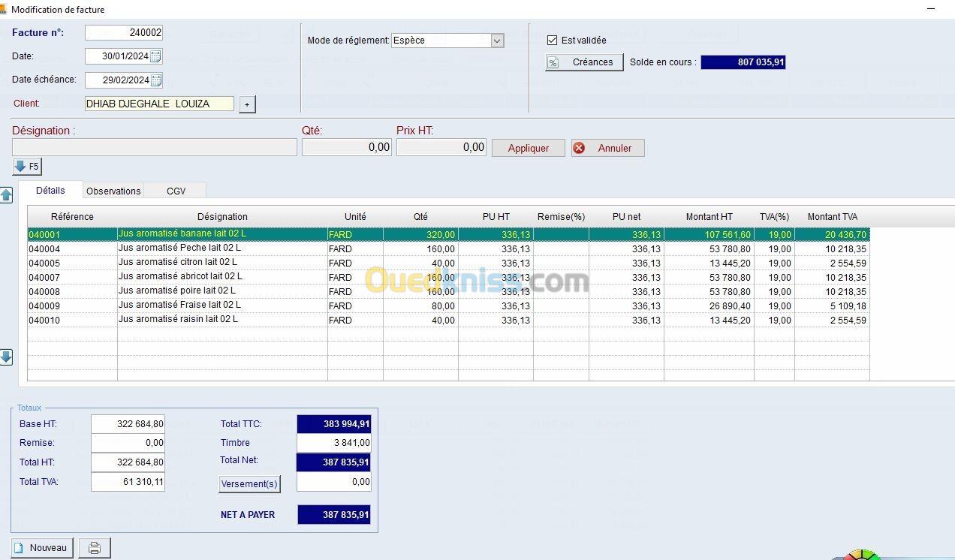Select the Détails tab
Viewport: 955px width, 560px height.
[x=50, y=191]
